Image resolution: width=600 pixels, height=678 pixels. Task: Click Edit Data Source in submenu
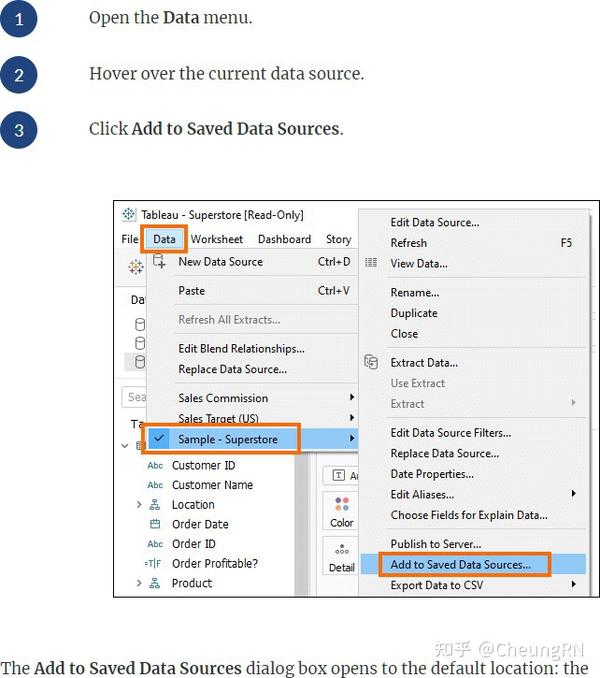pyautogui.click(x=473, y=222)
